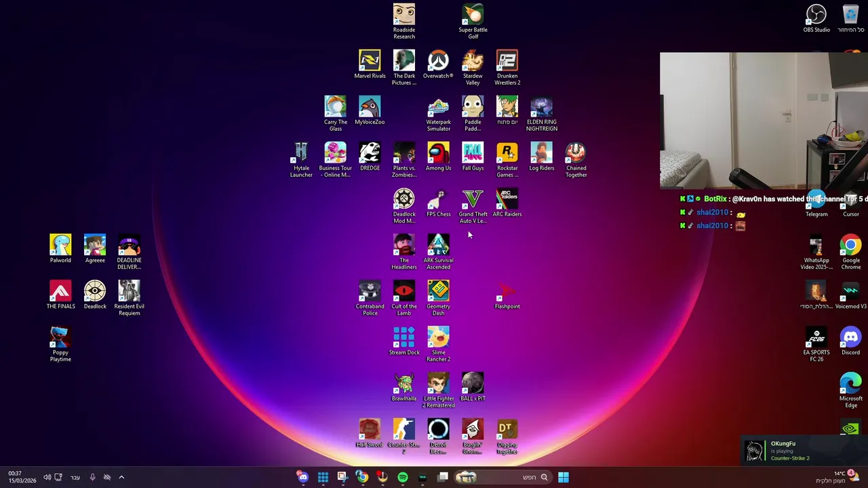Select the Resident Evil Requiem icon
Screen dimensions: 868x488
(x=129, y=298)
